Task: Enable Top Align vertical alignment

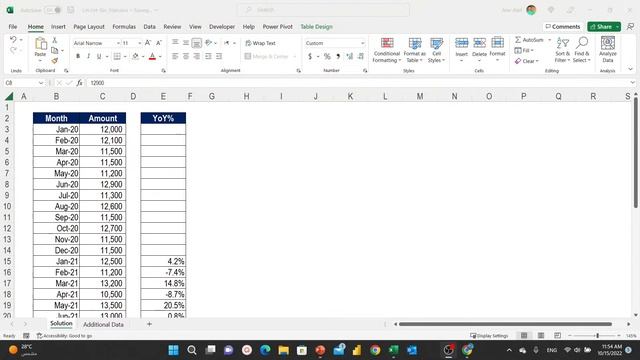Action: [175, 42]
